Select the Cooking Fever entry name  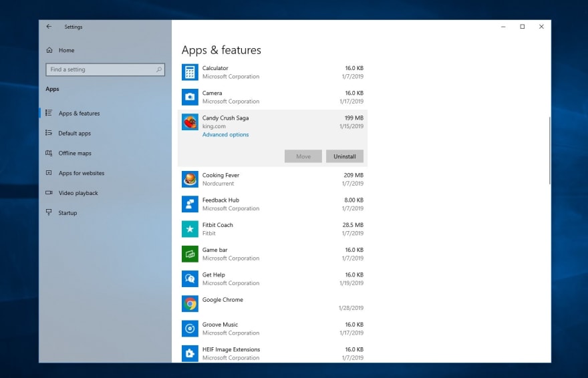pyautogui.click(x=221, y=176)
